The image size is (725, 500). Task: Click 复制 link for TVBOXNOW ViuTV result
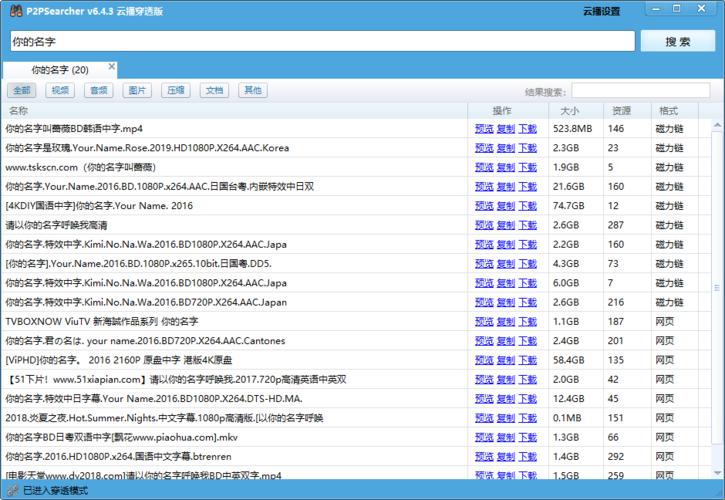tap(506, 322)
